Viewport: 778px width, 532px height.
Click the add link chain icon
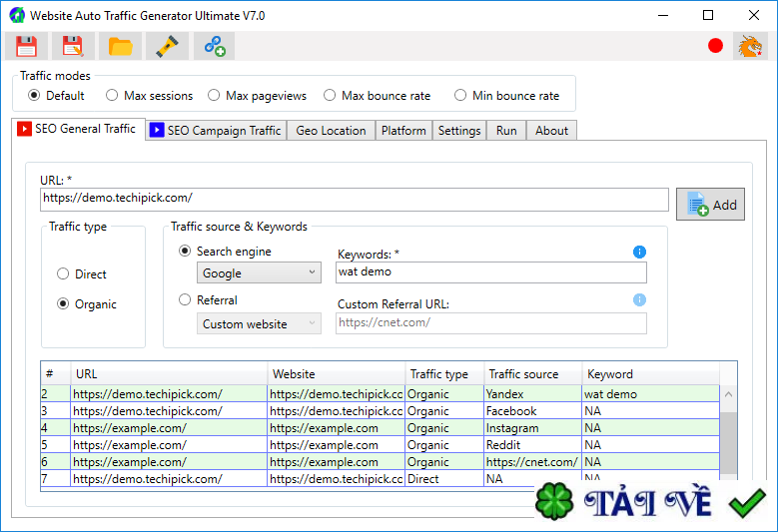[x=214, y=46]
